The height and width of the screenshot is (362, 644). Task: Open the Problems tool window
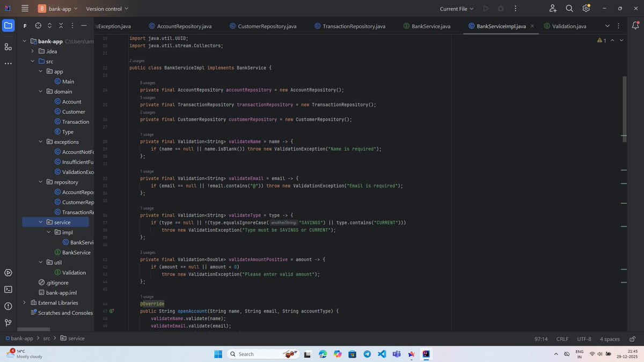(x=8, y=306)
